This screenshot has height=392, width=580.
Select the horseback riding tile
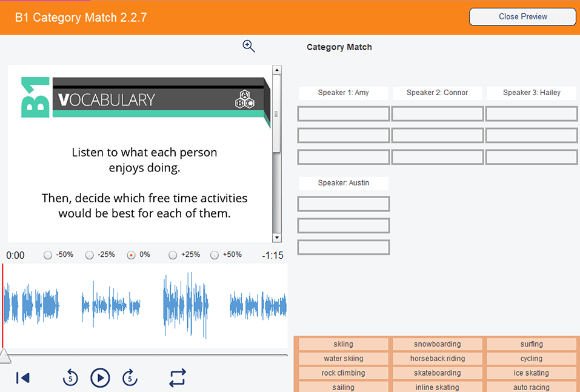click(437, 359)
